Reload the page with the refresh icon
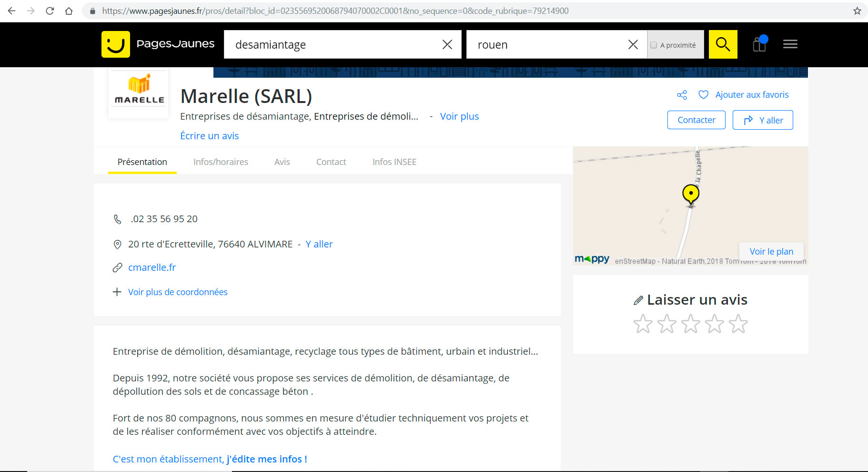 click(x=50, y=10)
